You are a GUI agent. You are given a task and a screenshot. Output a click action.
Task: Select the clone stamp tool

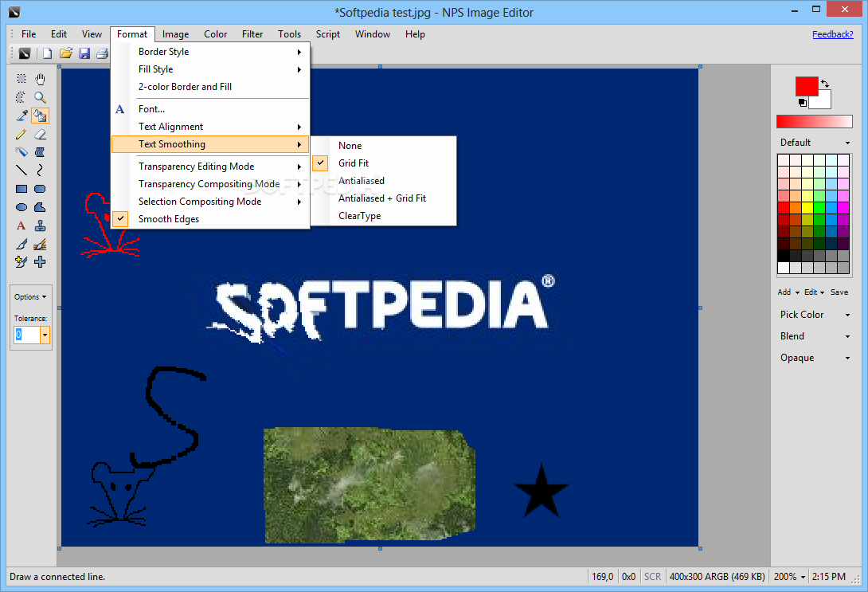(x=40, y=225)
